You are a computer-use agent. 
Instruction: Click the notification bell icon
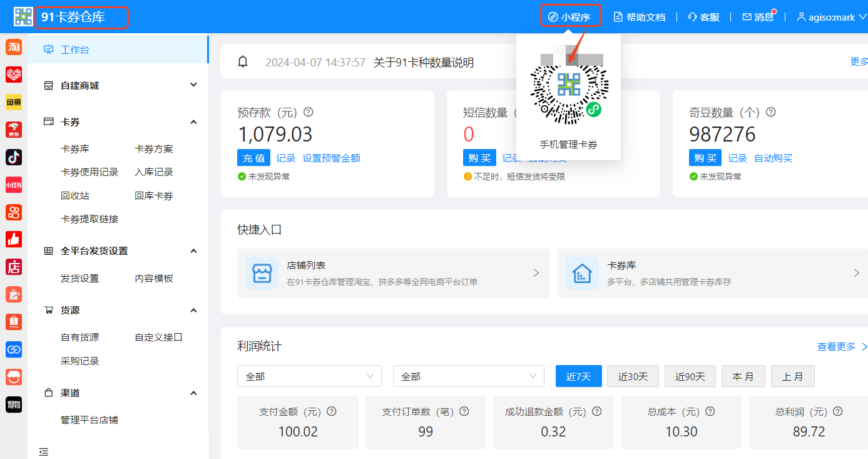243,61
